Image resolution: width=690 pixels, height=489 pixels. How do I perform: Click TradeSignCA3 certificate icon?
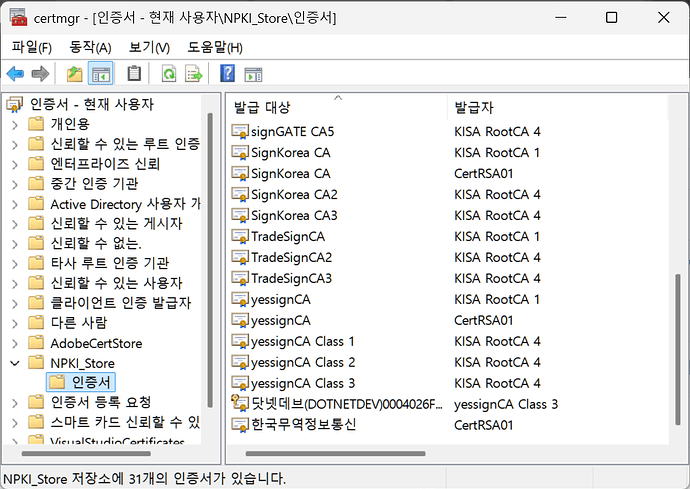240,278
